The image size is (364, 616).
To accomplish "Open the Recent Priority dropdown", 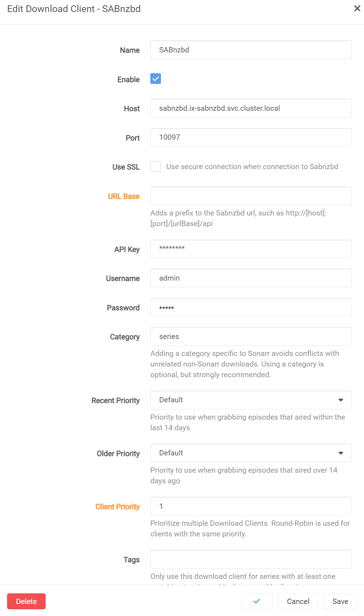I will coord(251,400).
